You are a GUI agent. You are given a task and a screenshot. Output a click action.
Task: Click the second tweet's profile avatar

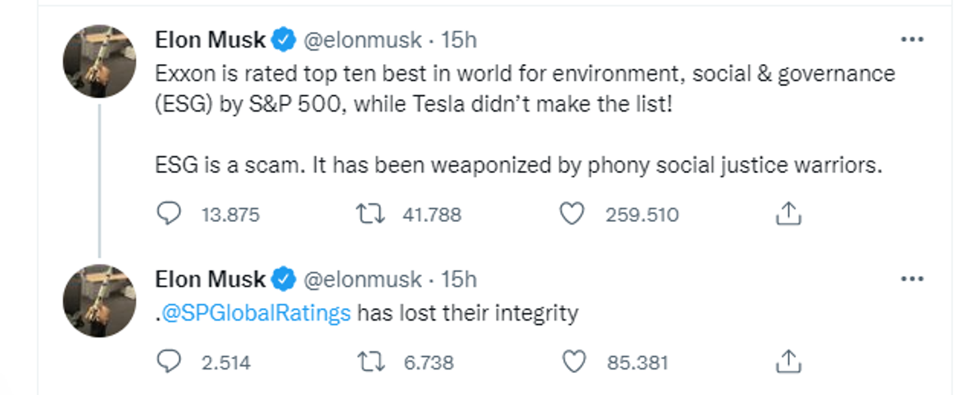click(99, 301)
